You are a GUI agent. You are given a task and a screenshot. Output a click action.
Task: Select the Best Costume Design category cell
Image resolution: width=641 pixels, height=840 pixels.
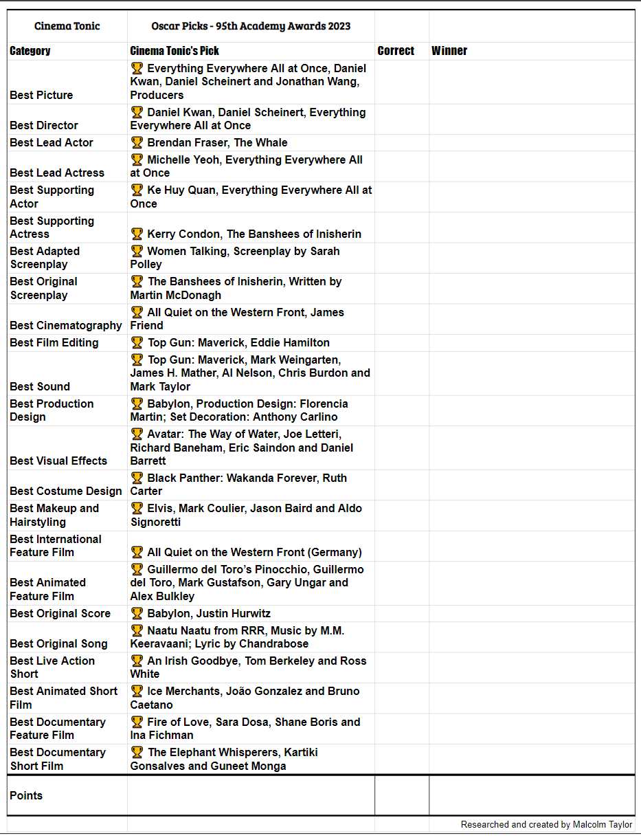pos(67,485)
